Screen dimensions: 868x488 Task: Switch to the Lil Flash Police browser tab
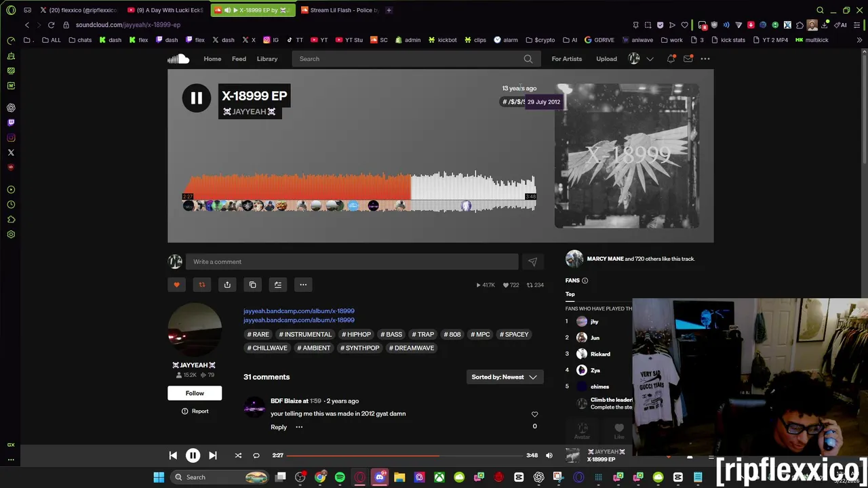[x=339, y=10]
